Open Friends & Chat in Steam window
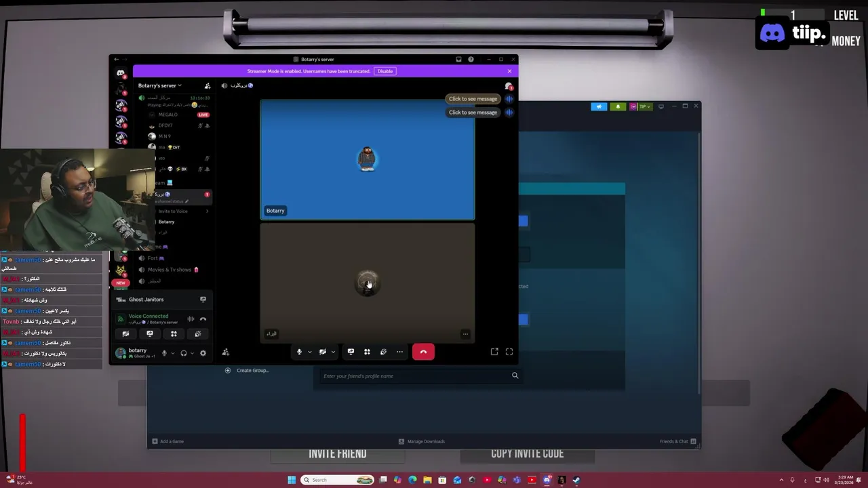 point(678,441)
